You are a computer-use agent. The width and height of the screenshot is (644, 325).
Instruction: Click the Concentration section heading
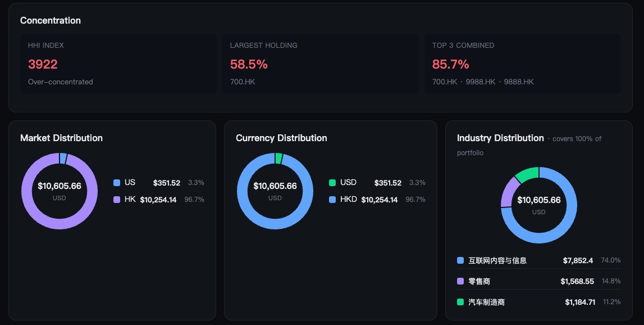(x=51, y=21)
